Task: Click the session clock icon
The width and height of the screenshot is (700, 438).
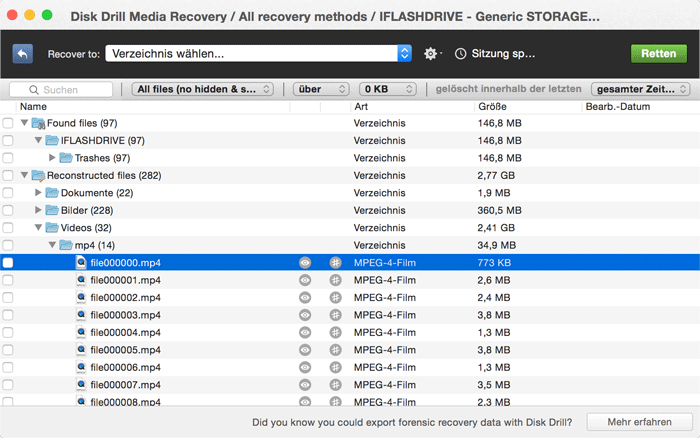Action: tap(460, 54)
